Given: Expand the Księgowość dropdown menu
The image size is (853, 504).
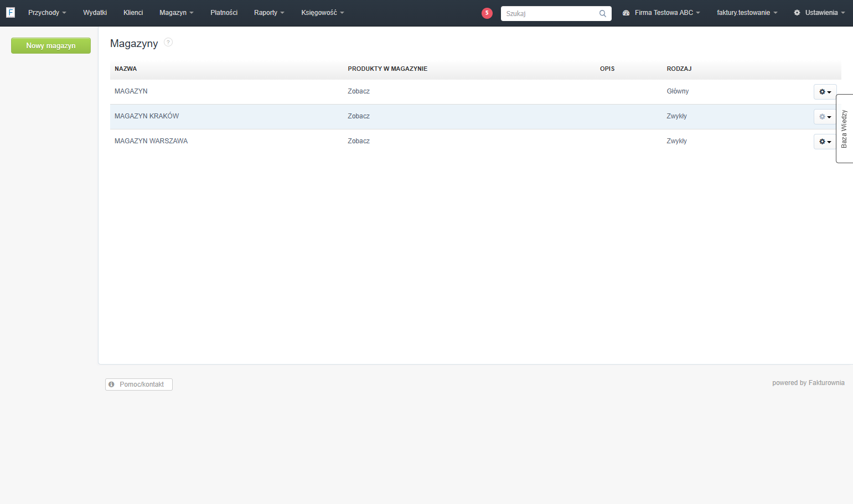Looking at the screenshot, I should point(323,13).
